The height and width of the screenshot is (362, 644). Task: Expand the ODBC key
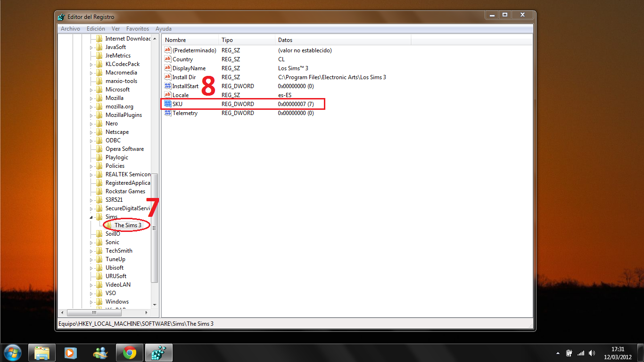pyautogui.click(x=91, y=140)
